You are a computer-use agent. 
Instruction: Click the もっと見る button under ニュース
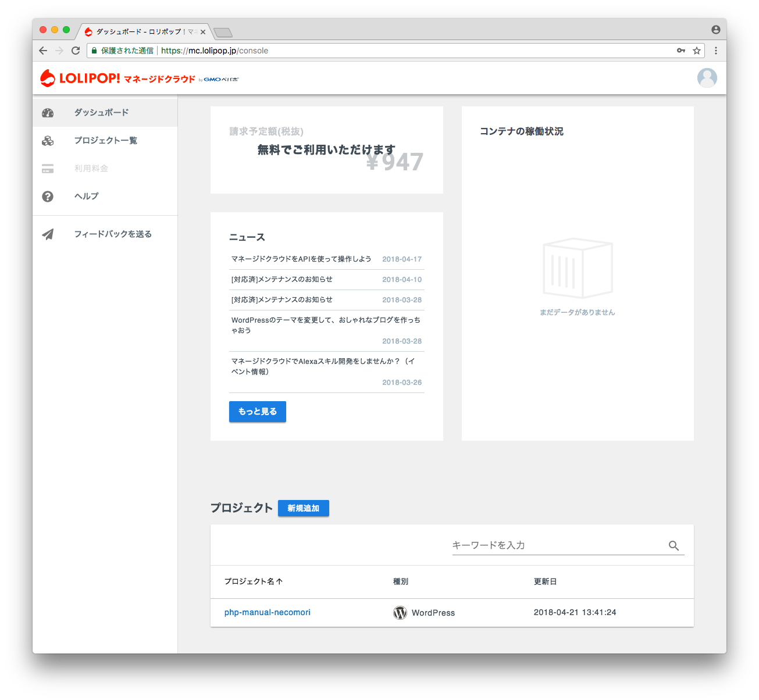pos(257,412)
